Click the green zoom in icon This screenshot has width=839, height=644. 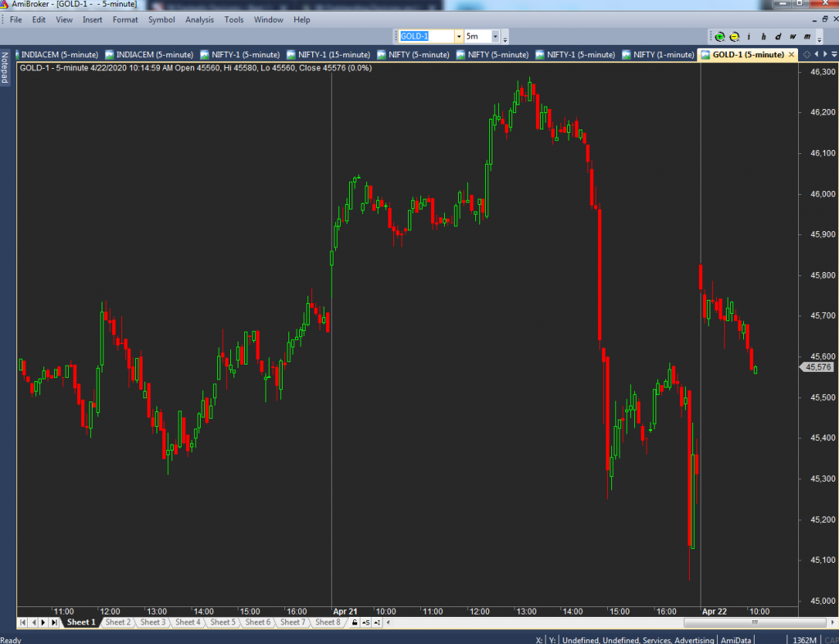719,36
